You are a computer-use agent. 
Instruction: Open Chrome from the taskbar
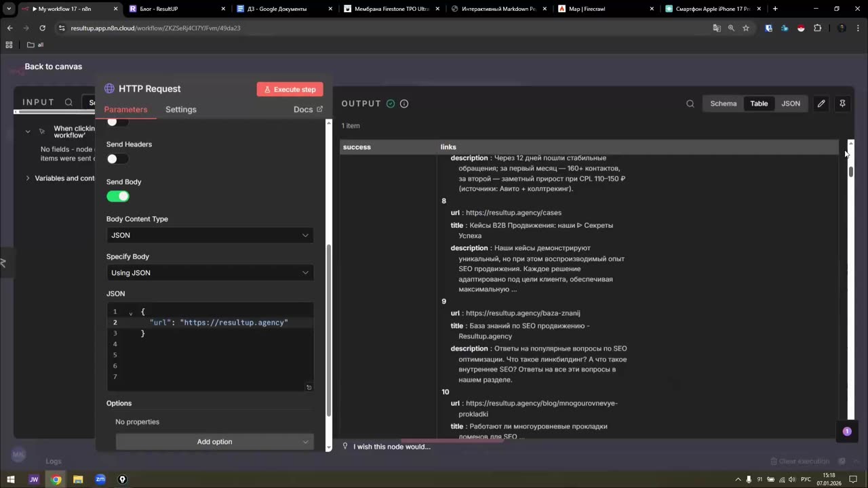[x=56, y=479]
